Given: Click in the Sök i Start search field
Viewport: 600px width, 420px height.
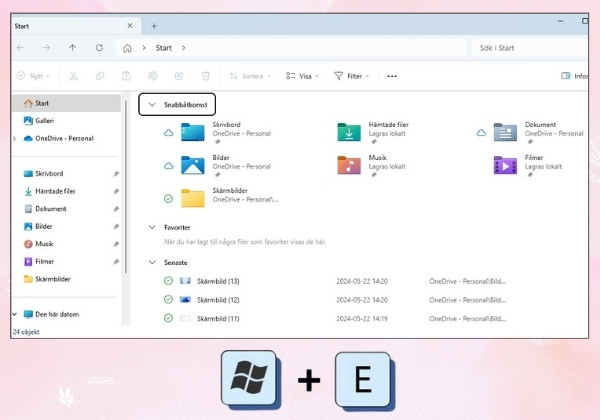Looking at the screenshot, I should tap(530, 48).
